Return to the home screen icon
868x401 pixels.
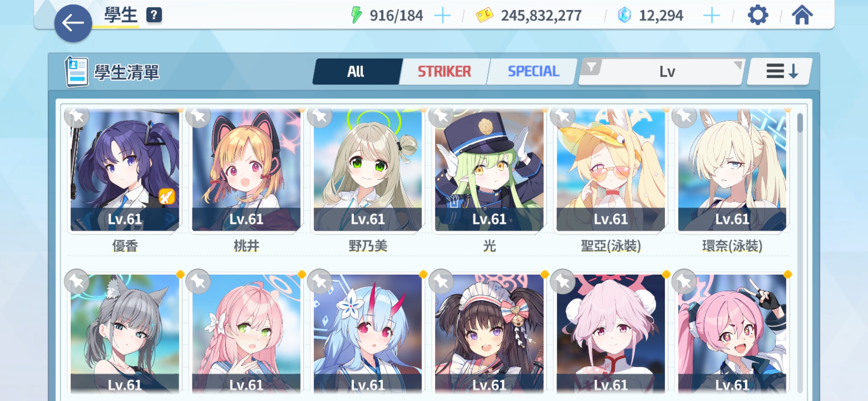[x=802, y=15]
